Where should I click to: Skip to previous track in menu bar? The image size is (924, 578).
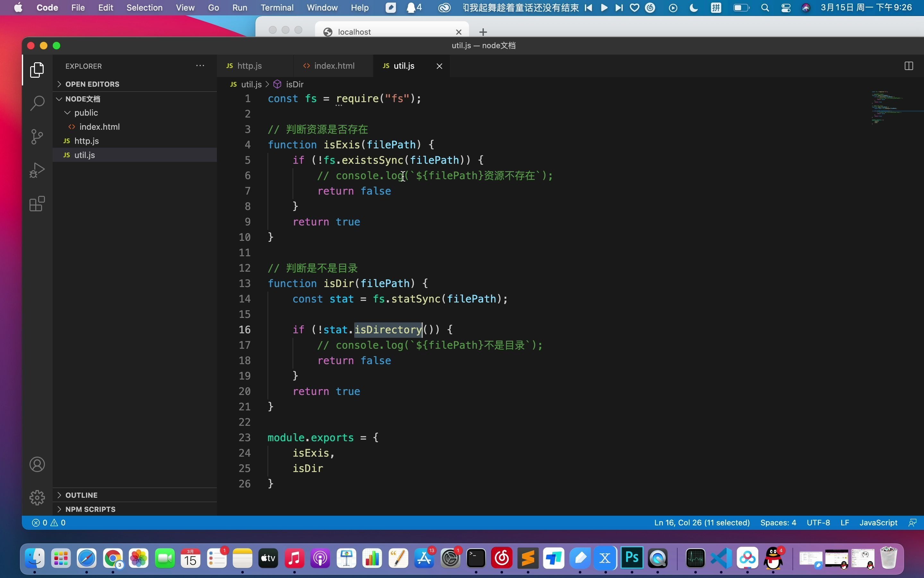(x=588, y=8)
